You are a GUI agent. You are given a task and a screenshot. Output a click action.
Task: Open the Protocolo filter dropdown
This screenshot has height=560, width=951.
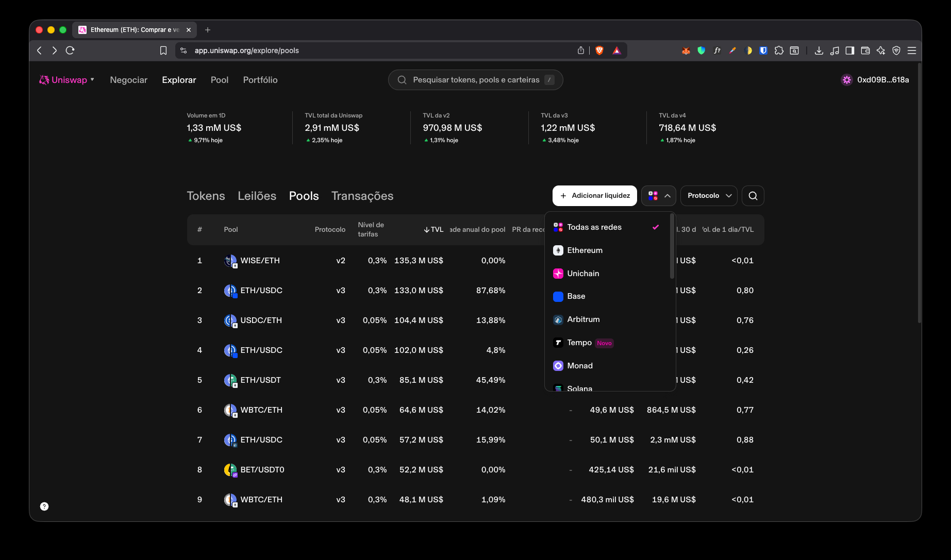point(709,196)
